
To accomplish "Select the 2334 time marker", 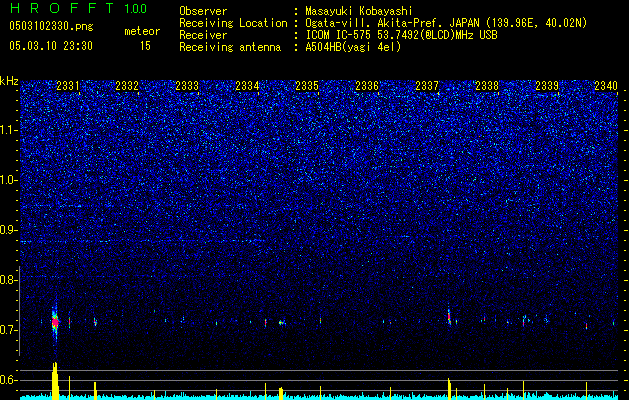I will coord(247,85).
